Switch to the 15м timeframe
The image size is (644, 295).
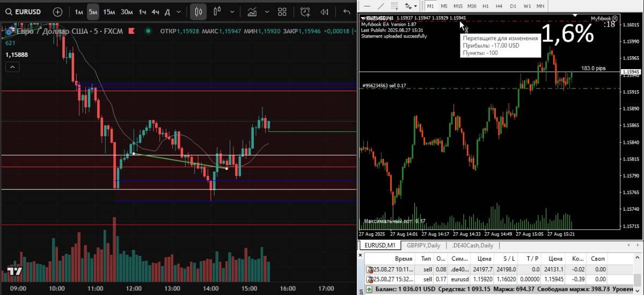109,11
